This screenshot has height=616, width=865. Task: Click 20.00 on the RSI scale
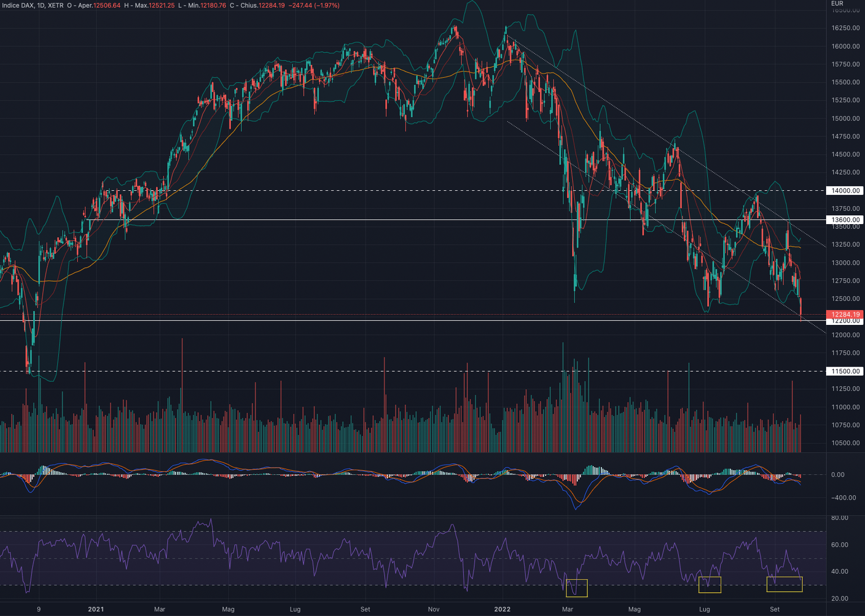tap(840, 599)
